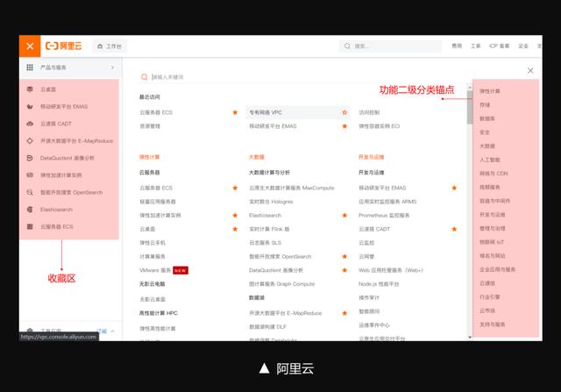Click the scrollbar thumb of the product list
561x392 pixels.
coord(470,107)
